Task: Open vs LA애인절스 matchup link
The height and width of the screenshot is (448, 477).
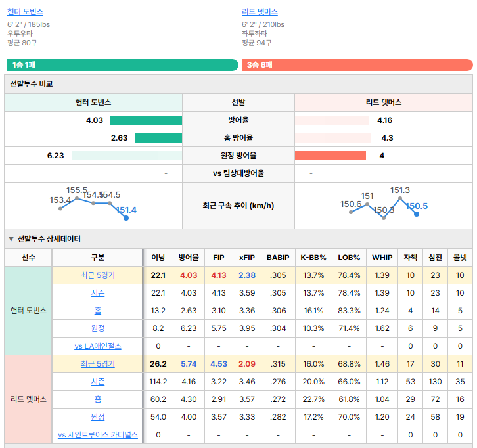Action: tap(98, 346)
